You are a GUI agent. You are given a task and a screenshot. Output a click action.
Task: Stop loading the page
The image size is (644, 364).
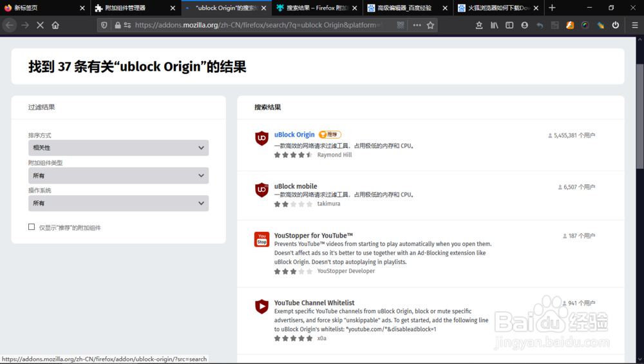(40, 25)
